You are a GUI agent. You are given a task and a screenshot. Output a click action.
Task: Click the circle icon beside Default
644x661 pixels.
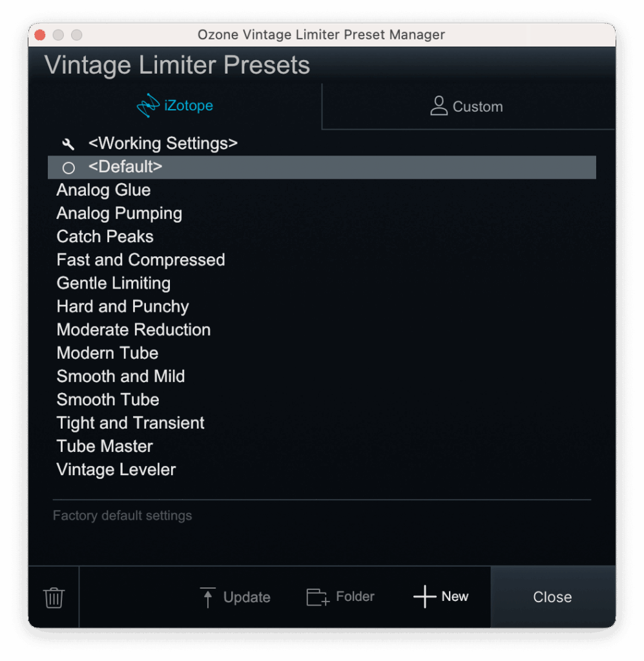[68, 168]
